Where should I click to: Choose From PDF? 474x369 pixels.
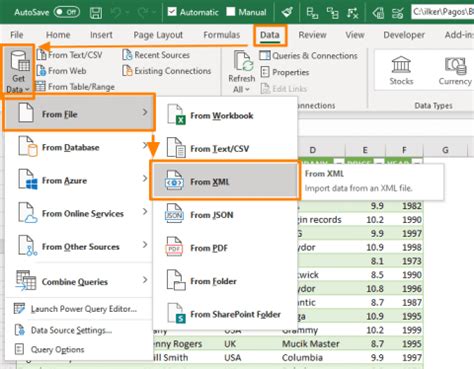[x=225, y=248]
